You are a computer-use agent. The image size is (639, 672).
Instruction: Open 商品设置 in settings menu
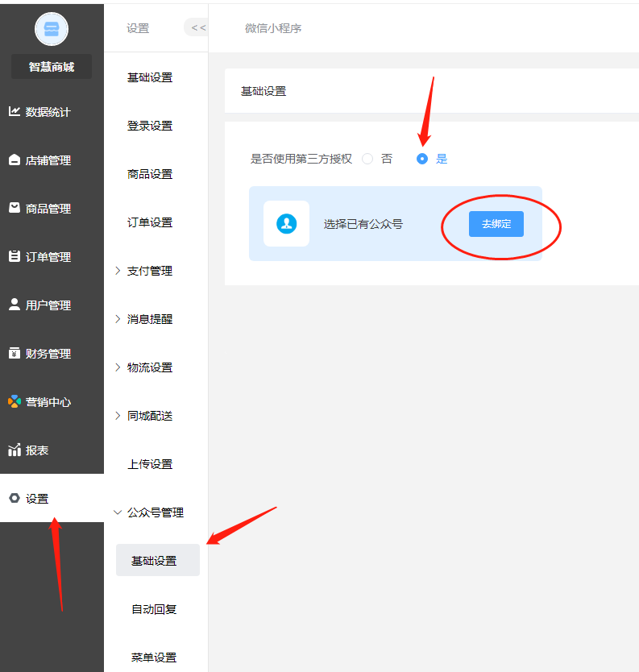(x=150, y=174)
